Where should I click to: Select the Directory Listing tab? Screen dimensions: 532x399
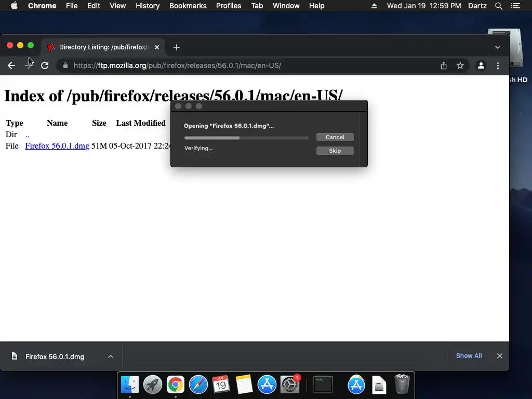click(103, 47)
